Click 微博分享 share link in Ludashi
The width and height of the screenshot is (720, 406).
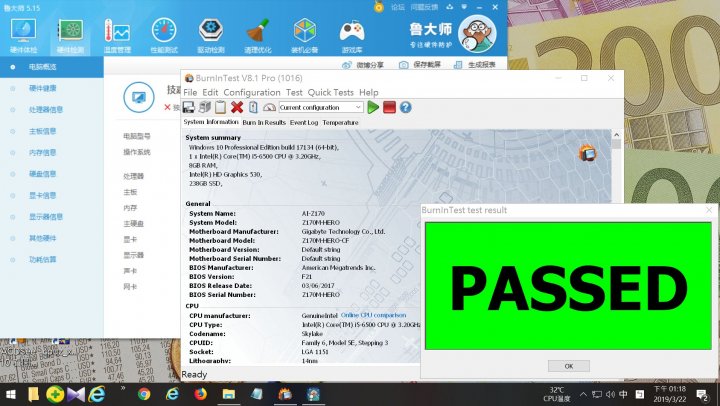[363, 65]
